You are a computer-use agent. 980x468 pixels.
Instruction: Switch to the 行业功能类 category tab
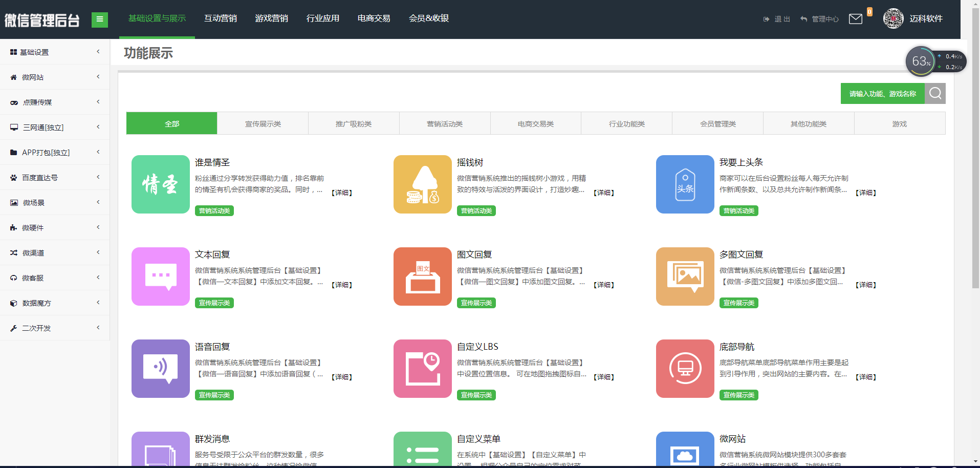[x=627, y=123]
